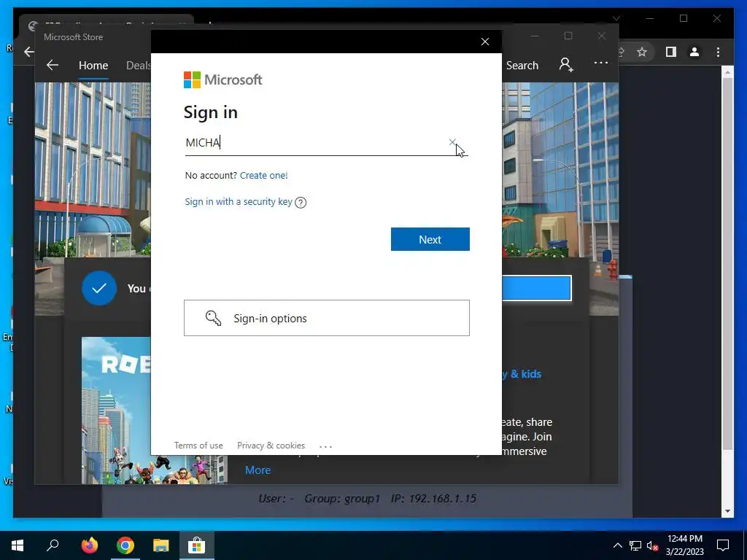This screenshot has width=747, height=560.
Task: Open security key help question icon
Action: [x=301, y=203]
